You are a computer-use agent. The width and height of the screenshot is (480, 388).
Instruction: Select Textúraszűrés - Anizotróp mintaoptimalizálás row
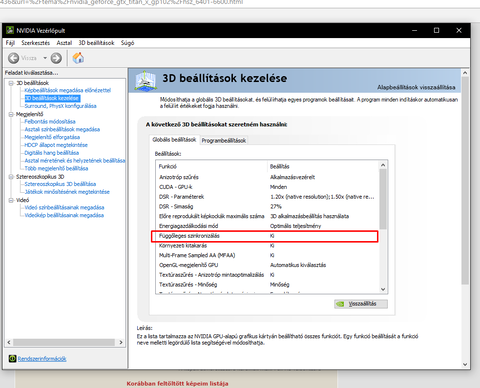pos(267,275)
